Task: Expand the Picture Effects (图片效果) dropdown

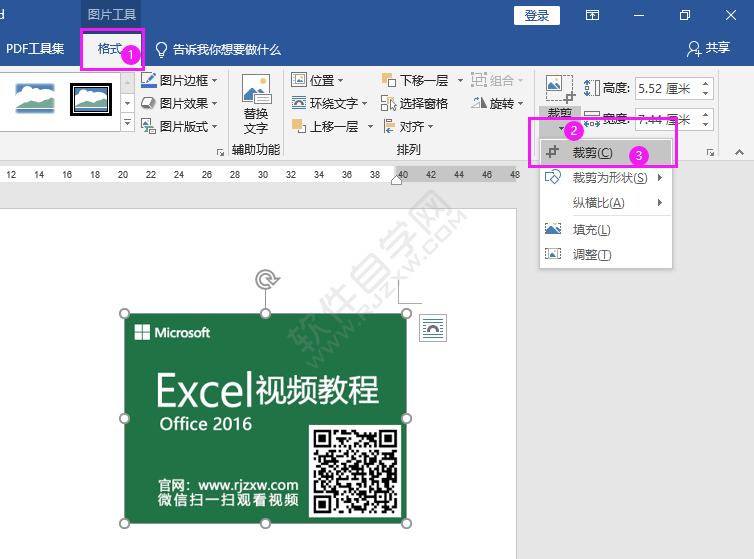Action: (178, 103)
